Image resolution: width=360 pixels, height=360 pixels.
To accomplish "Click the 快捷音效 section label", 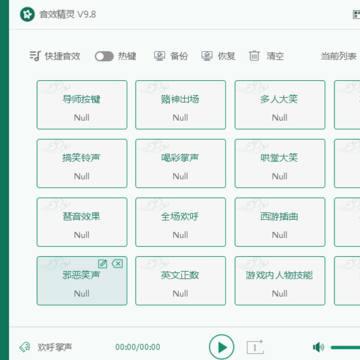I will (x=63, y=56).
